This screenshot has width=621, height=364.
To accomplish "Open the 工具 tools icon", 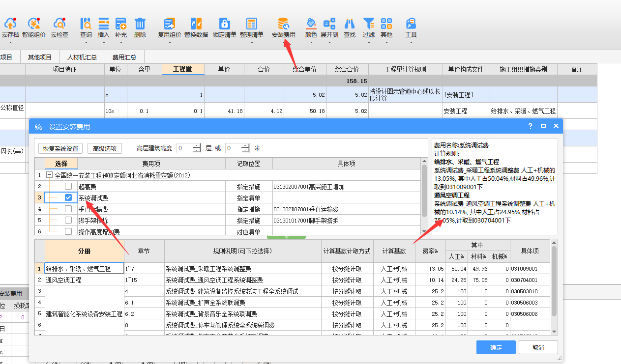I will 411,25.
